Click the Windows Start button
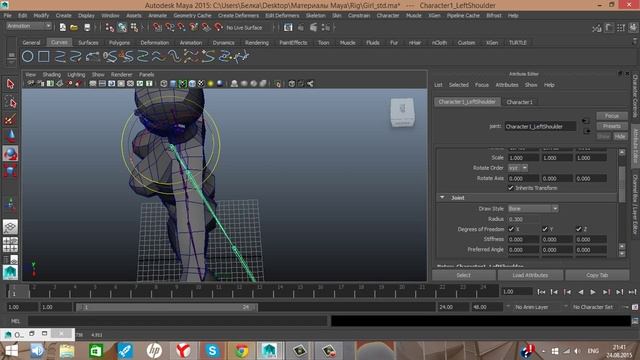640x360 pixels. coord(11,350)
